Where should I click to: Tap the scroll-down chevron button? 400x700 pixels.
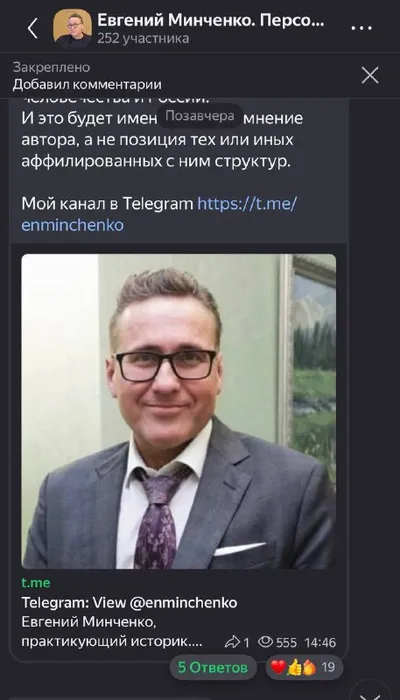(370, 693)
